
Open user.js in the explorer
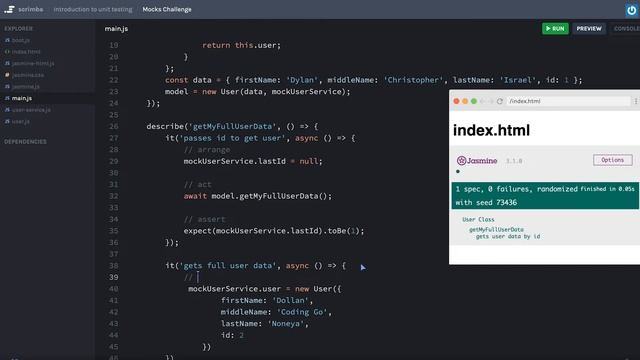pos(20,121)
